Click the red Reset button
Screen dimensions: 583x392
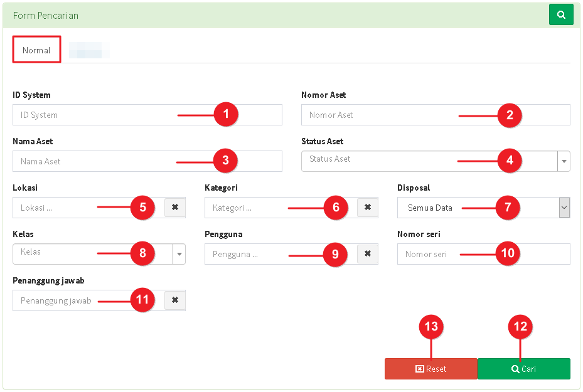[x=431, y=369]
